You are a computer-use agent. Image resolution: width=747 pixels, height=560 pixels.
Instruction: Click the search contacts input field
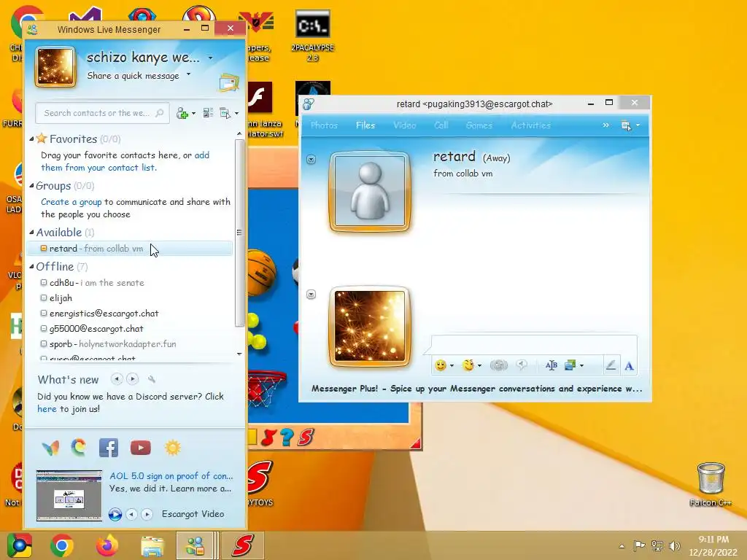pyautogui.click(x=102, y=113)
